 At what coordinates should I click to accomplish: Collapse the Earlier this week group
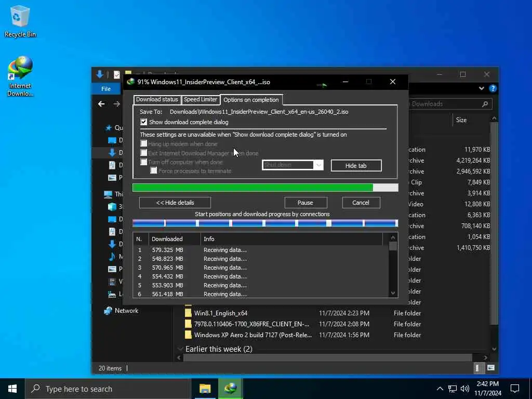coord(180,349)
